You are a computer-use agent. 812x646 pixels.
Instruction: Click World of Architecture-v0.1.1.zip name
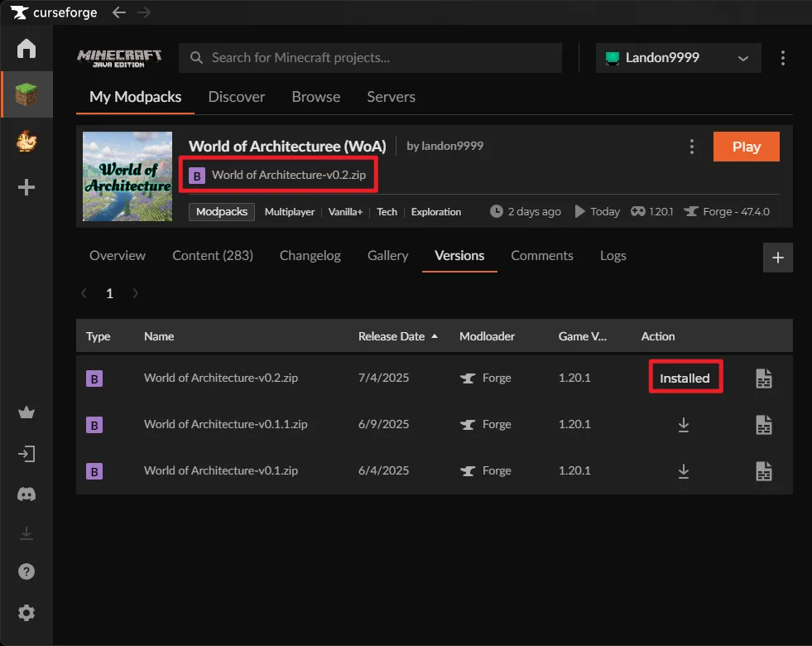pos(225,424)
